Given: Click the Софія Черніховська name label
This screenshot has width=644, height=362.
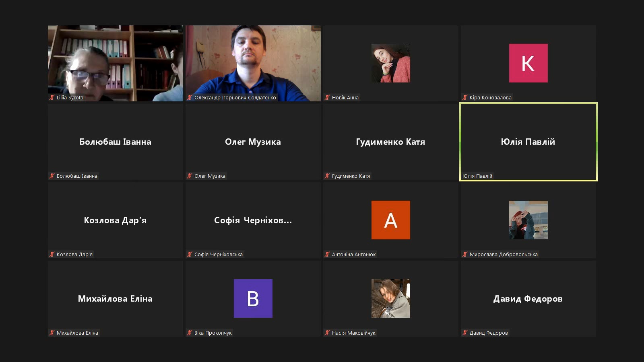Looking at the screenshot, I should click(218, 254).
